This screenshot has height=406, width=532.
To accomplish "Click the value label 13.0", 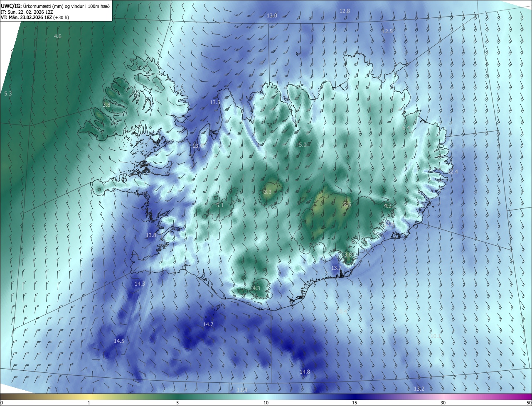I will (x=272, y=15).
